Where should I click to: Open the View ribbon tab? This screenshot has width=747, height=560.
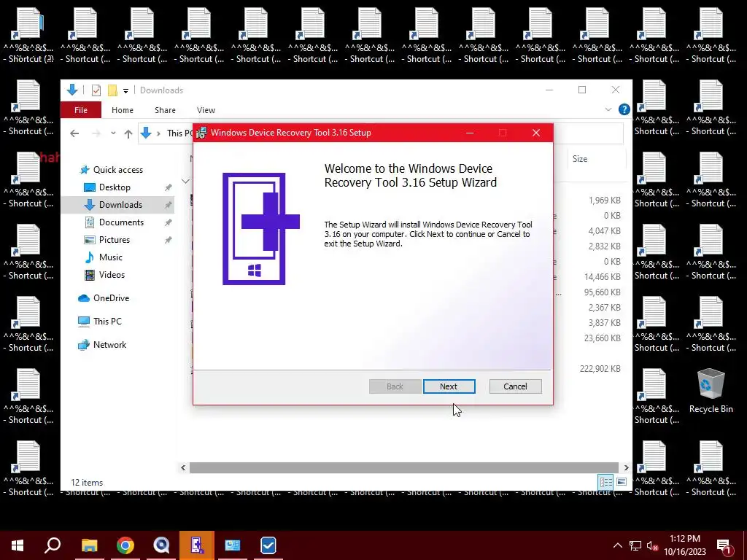206,110
